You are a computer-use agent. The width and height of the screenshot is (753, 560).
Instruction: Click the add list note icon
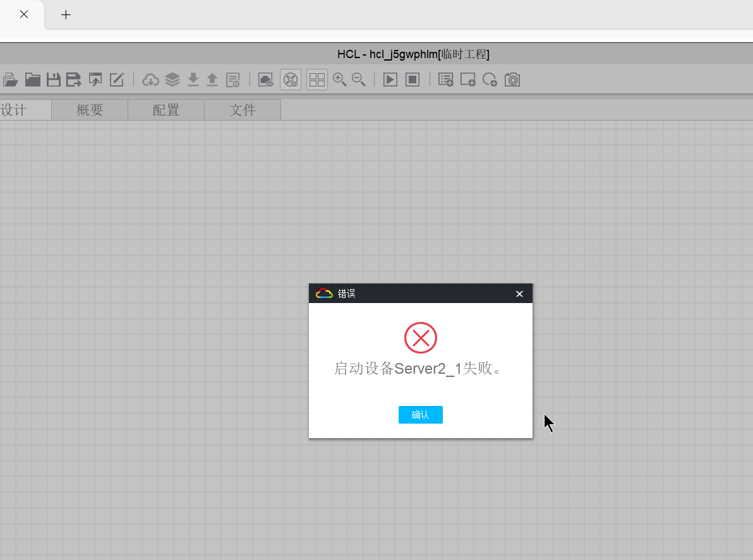click(445, 80)
